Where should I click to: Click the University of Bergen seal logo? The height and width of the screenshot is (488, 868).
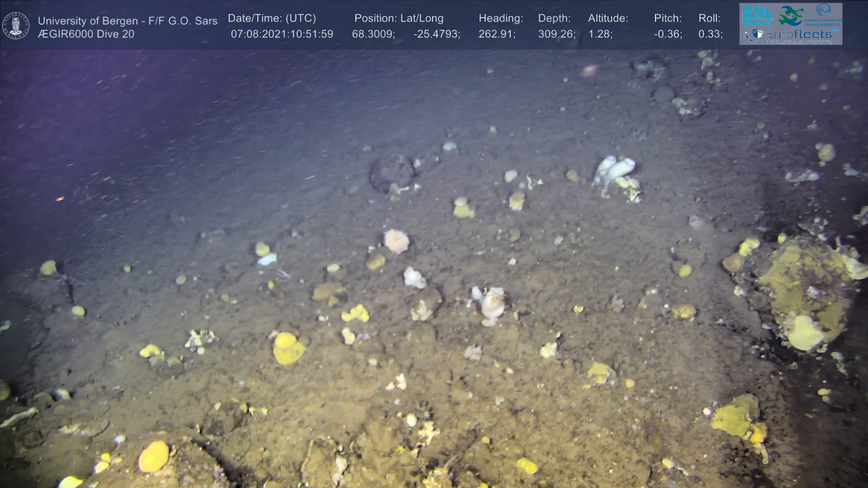pyautogui.click(x=16, y=26)
